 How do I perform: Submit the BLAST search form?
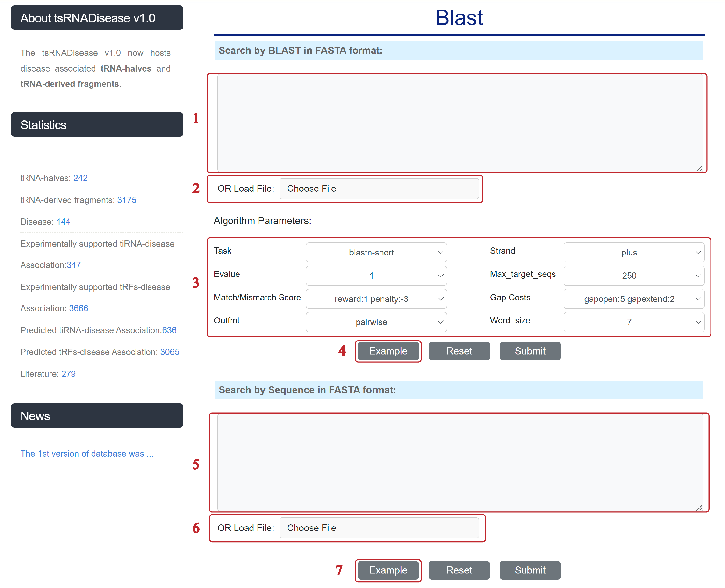pos(530,351)
